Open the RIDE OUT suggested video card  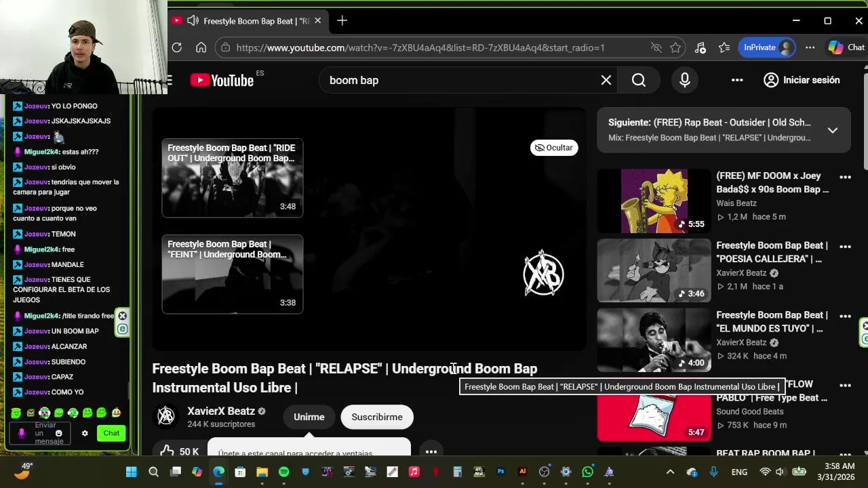click(233, 178)
